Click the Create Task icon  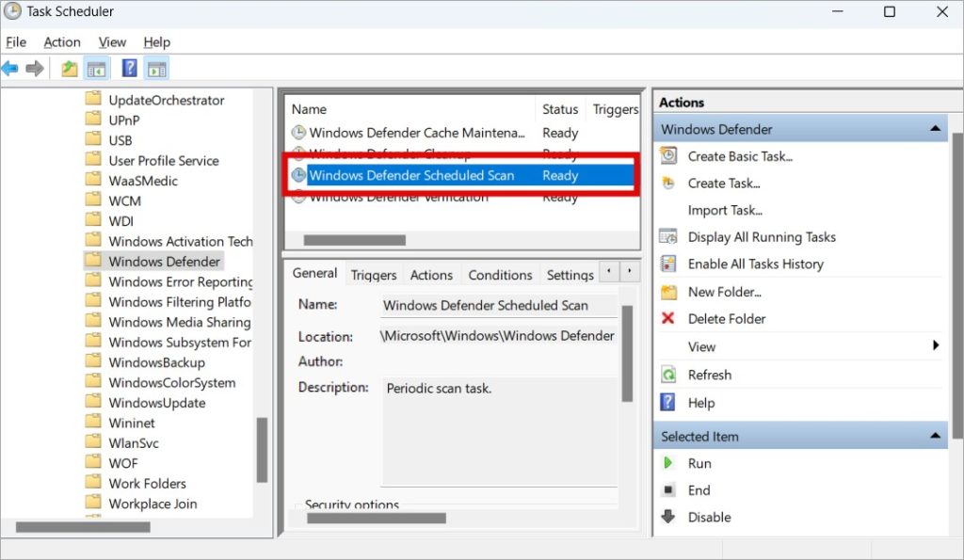[668, 183]
